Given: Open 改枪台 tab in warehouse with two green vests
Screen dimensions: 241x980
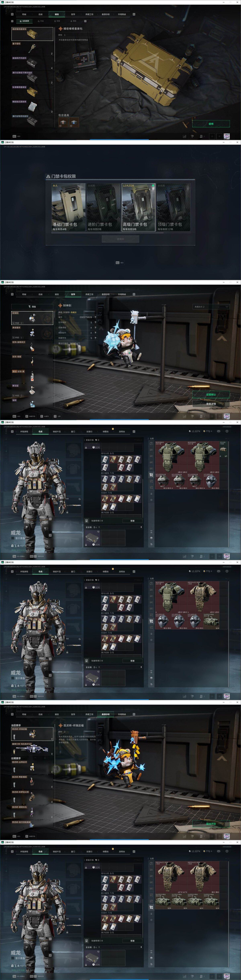Looking at the screenshot, I should point(122,431).
